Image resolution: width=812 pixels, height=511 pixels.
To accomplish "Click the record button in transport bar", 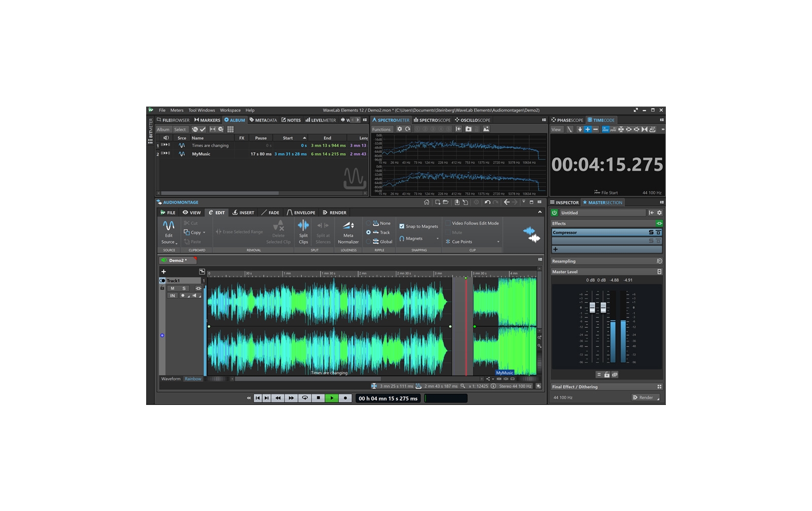I will 346,398.
